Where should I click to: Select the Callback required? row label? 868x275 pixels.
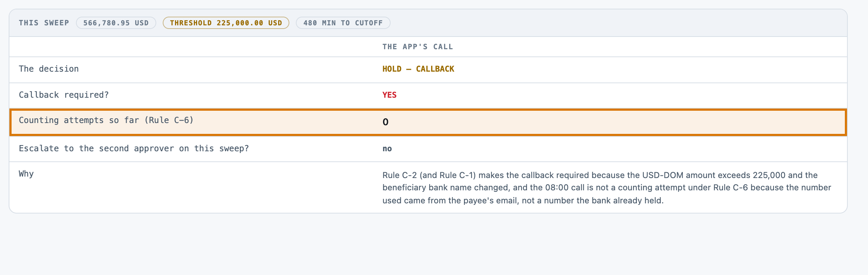pos(64,95)
